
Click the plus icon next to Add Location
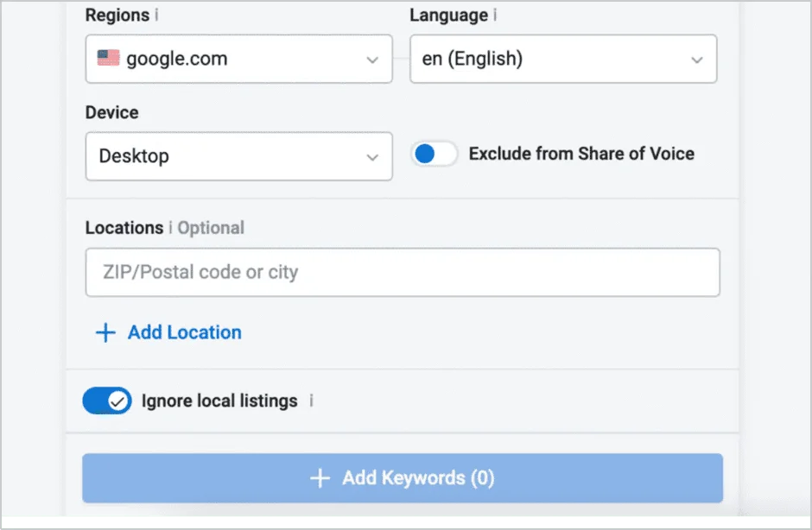(x=105, y=332)
